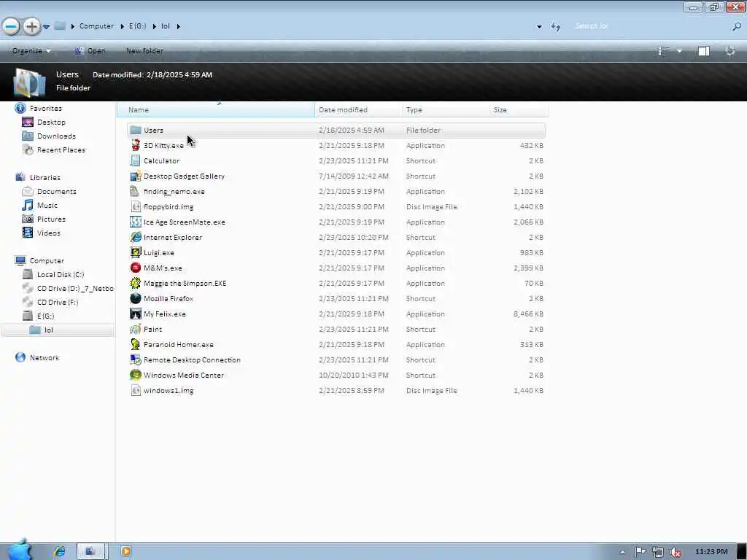
Task: Launch the media player from the taskbar
Action: coord(125,551)
